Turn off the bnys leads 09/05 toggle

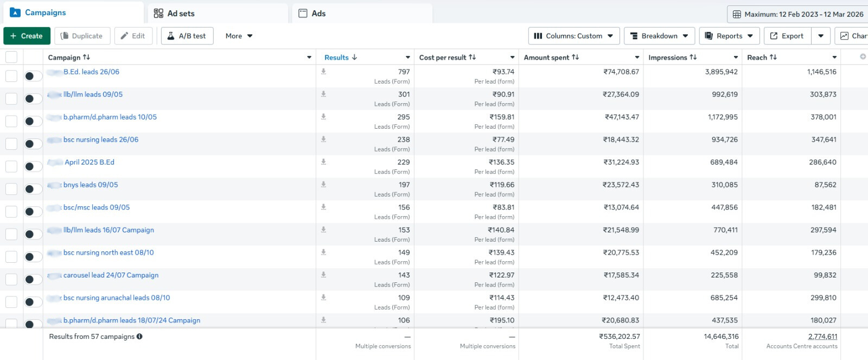pos(33,189)
